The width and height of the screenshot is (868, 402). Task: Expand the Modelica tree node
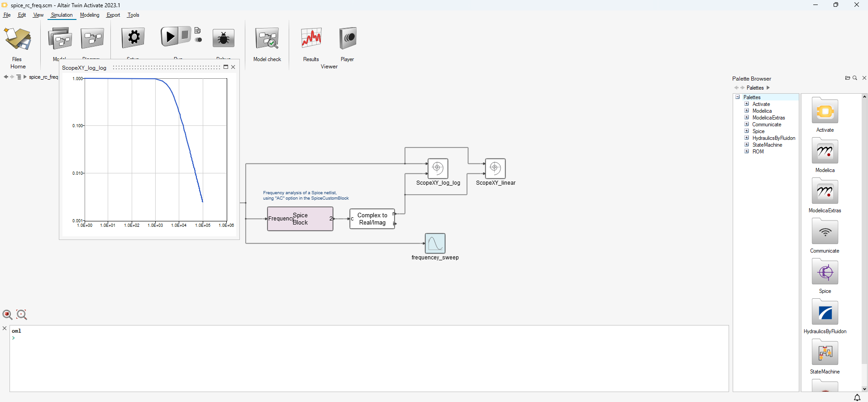click(747, 110)
